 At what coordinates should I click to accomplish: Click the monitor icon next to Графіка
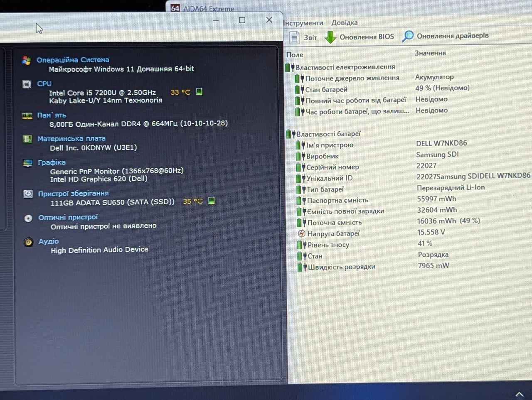click(28, 163)
